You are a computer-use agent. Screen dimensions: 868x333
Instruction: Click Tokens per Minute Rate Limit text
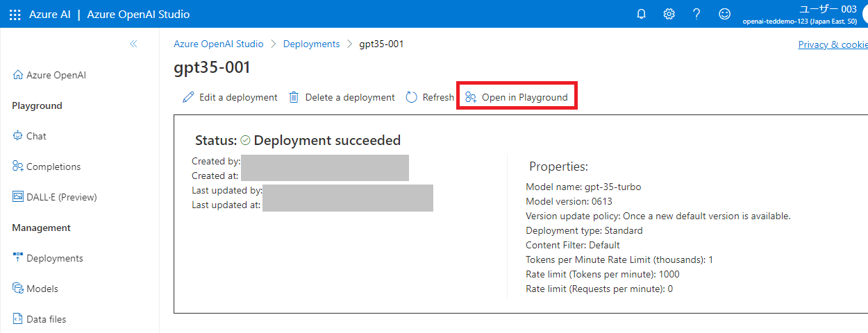coord(619,259)
